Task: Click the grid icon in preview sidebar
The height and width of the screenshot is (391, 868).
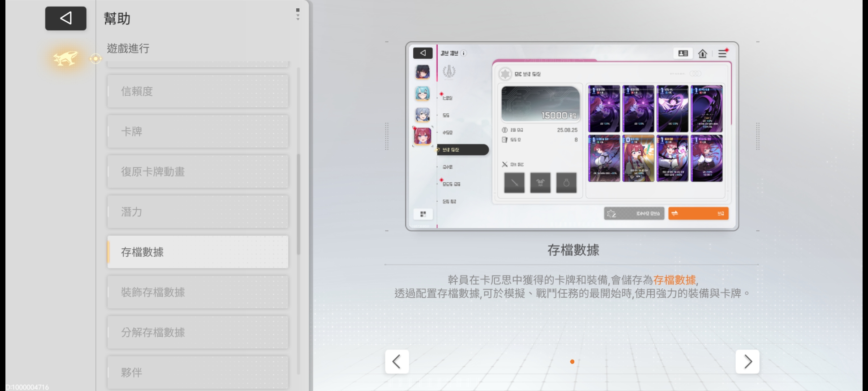Action: tap(423, 214)
